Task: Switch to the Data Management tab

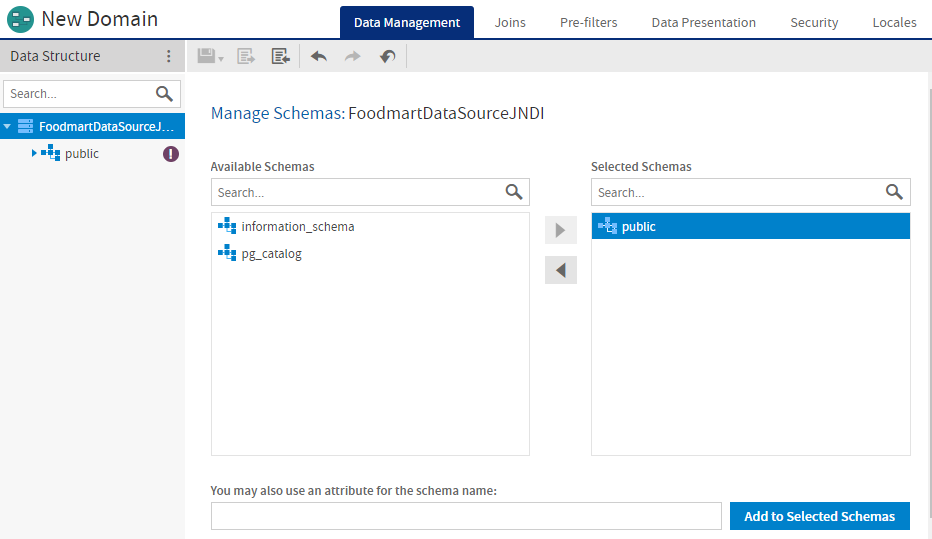Action: 407,23
